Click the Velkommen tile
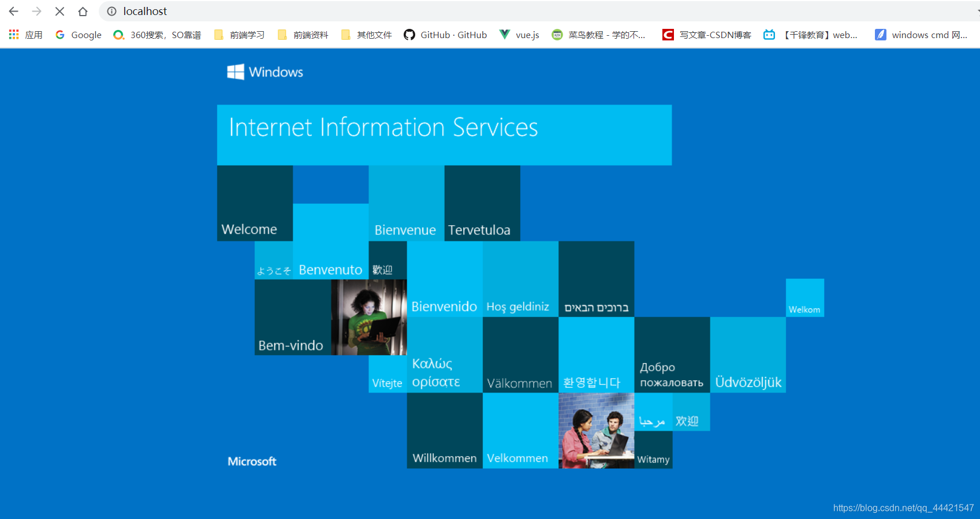This screenshot has width=980, height=519. [x=520, y=431]
